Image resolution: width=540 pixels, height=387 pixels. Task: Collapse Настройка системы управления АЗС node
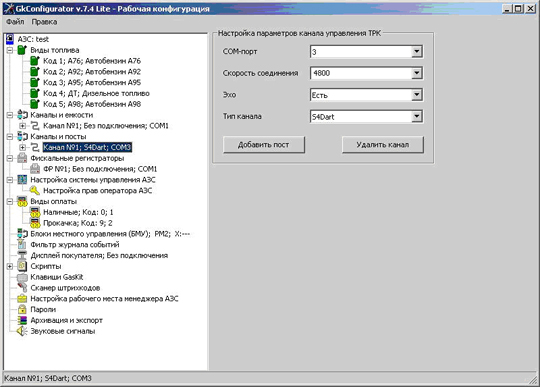tap(10, 180)
